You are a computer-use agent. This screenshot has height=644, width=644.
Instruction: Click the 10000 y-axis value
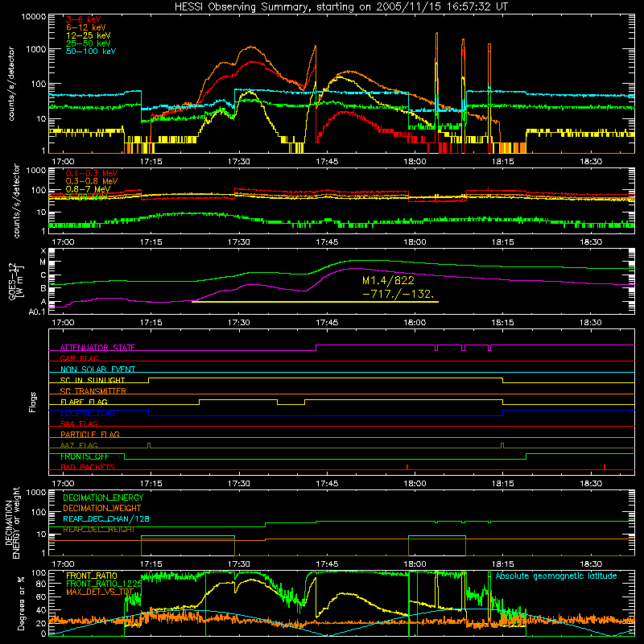[33, 17]
